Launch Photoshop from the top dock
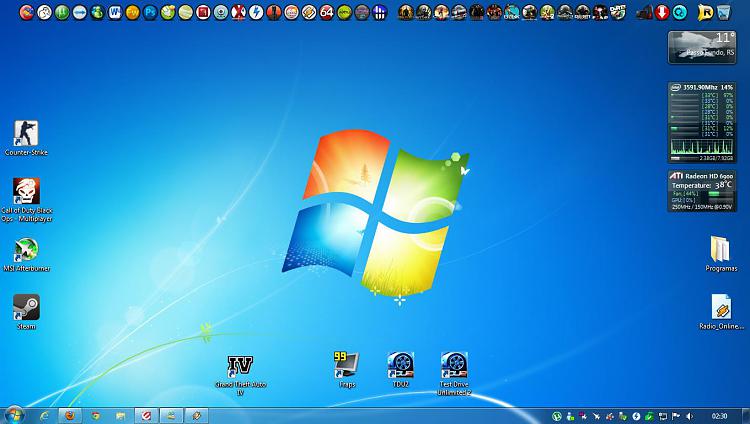The height and width of the screenshot is (424, 750). pyautogui.click(x=150, y=12)
